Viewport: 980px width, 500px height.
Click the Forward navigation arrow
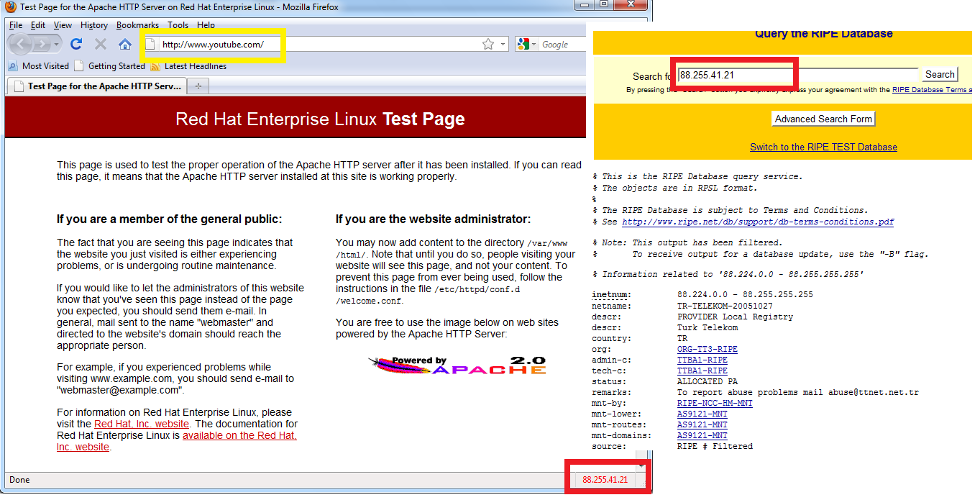(x=40, y=44)
